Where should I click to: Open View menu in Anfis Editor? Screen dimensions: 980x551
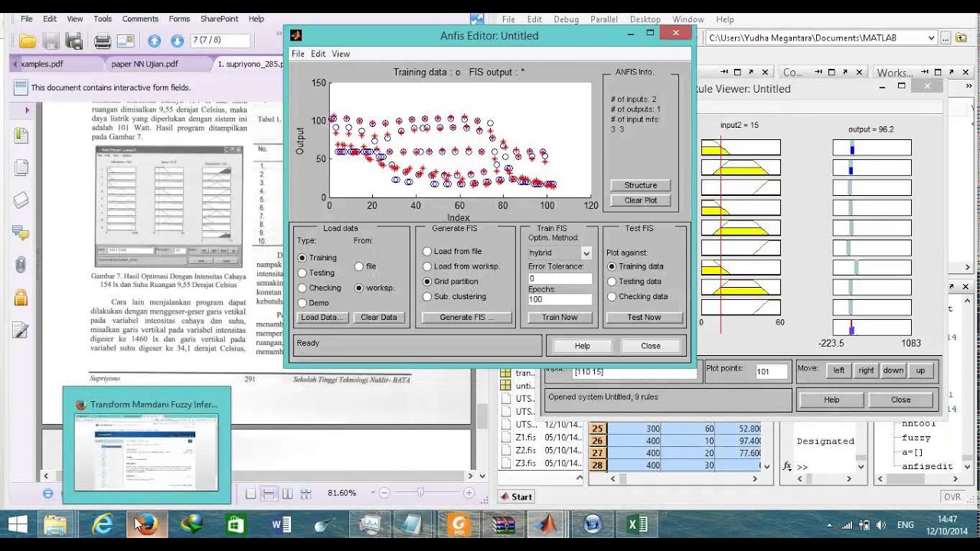coord(341,54)
